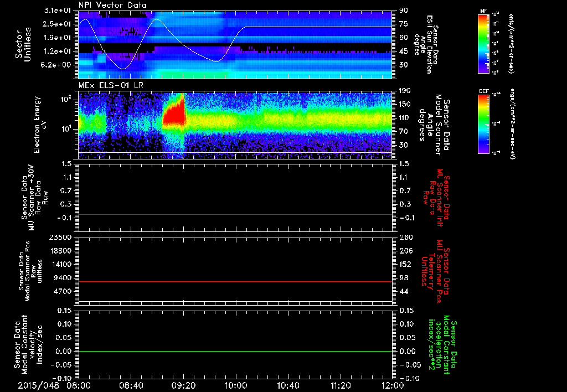Click the red 'MU Scanner Intf Raw Data' axis title

tap(436, 198)
